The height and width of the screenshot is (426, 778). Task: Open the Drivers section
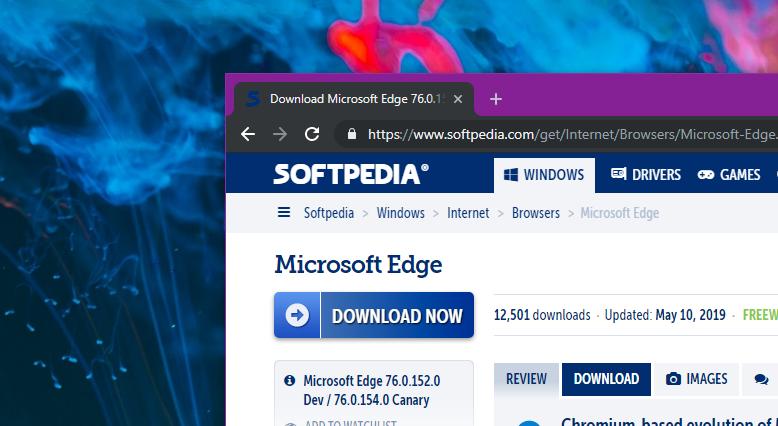click(645, 175)
